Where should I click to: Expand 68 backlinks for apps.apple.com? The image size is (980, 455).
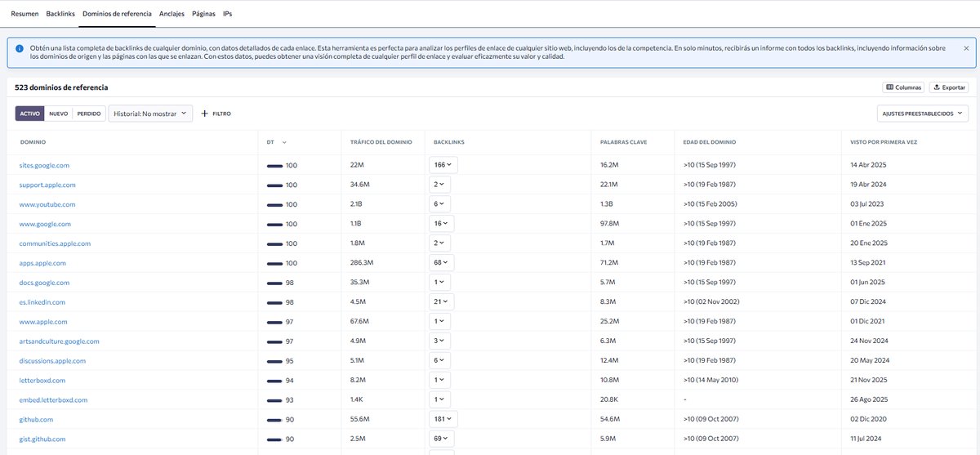click(442, 263)
